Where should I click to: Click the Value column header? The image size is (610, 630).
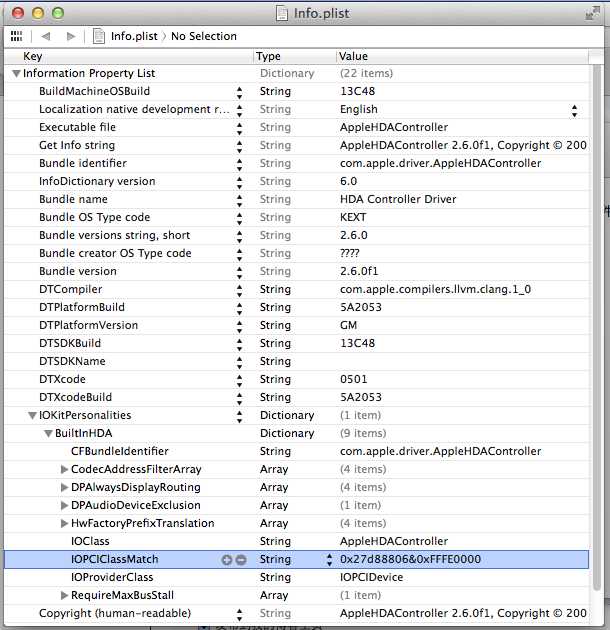tap(462, 56)
